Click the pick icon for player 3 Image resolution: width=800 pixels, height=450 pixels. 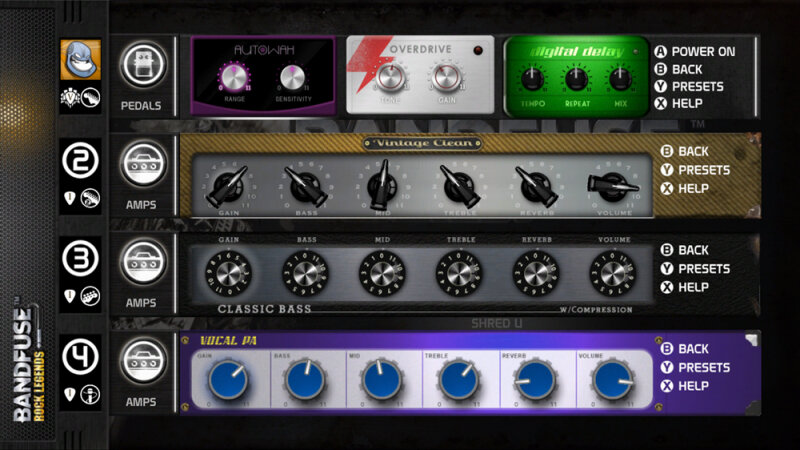coord(70,296)
